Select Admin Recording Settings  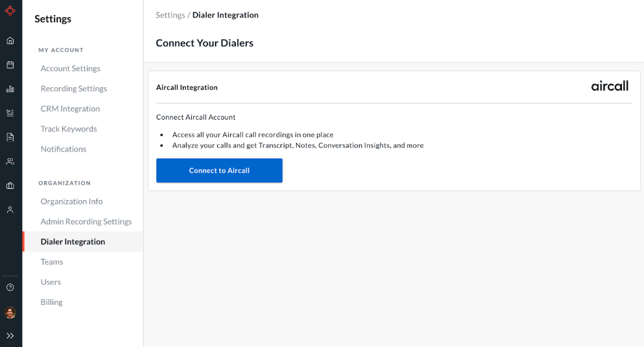86,221
